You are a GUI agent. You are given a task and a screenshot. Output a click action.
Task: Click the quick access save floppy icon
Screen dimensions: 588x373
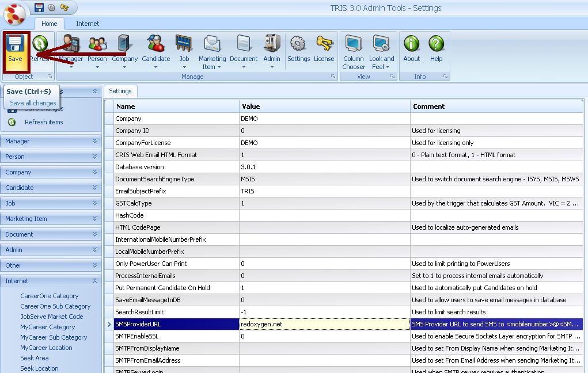[x=39, y=7]
